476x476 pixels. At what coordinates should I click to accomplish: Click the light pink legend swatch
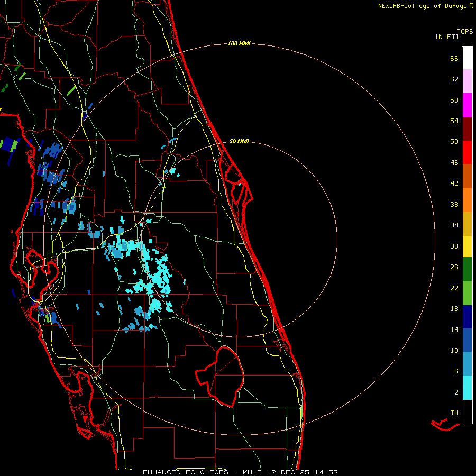[x=467, y=81]
